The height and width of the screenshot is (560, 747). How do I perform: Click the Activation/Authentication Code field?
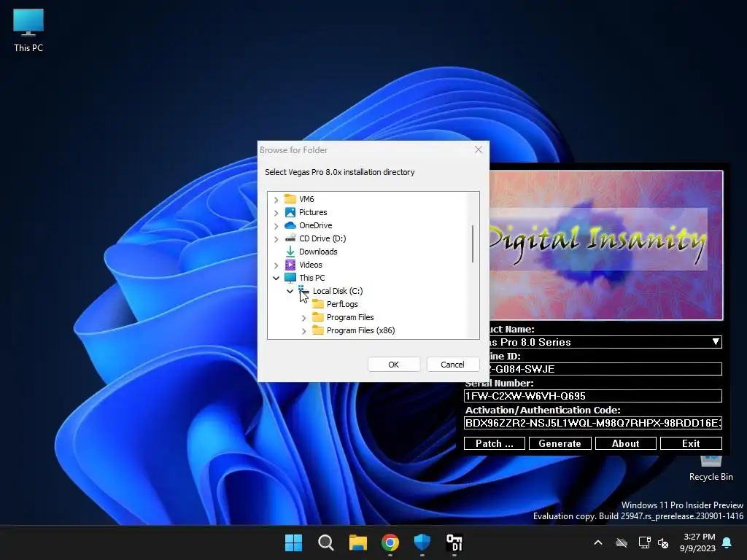click(592, 423)
